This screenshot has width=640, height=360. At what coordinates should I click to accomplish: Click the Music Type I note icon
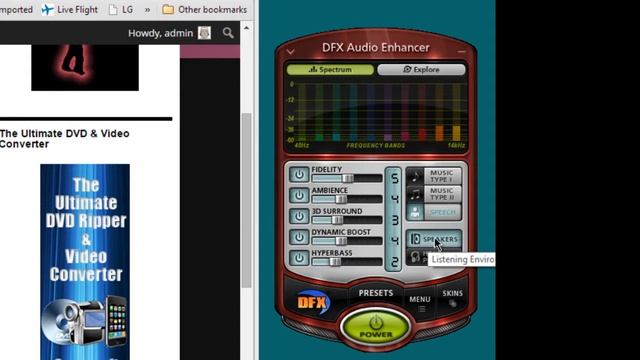pyautogui.click(x=415, y=176)
